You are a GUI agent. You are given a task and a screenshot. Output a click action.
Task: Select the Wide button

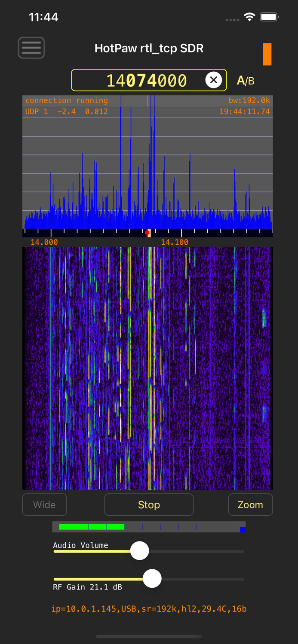coord(45,504)
